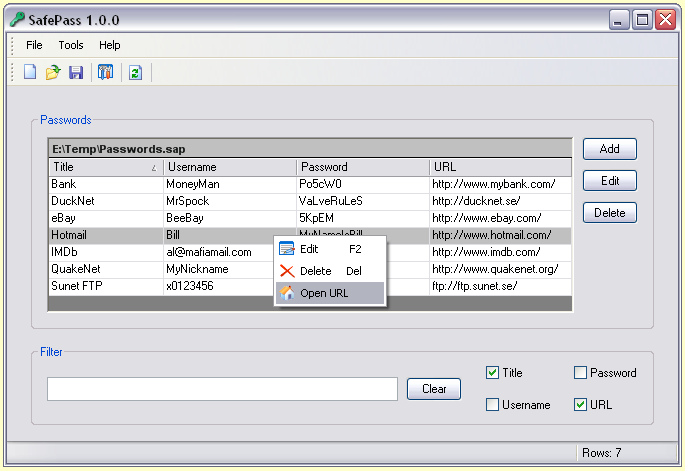Open the Help menu
Image resolution: width=685 pixels, height=471 pixels.
pos(109,45)
